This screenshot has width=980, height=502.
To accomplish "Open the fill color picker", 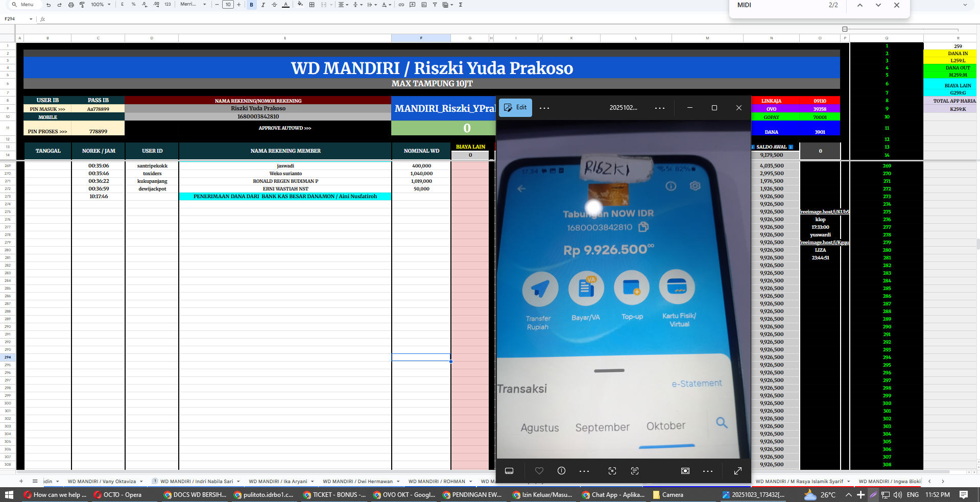I will pos(300,5).
